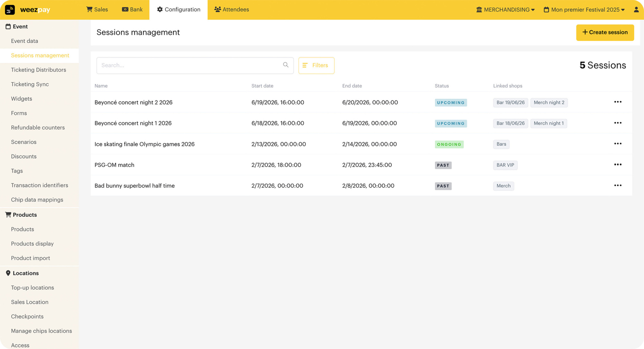Open the Ticketing Distributors page
The image size is (644, 349).
pyautogui.click(x=39, y=70)
